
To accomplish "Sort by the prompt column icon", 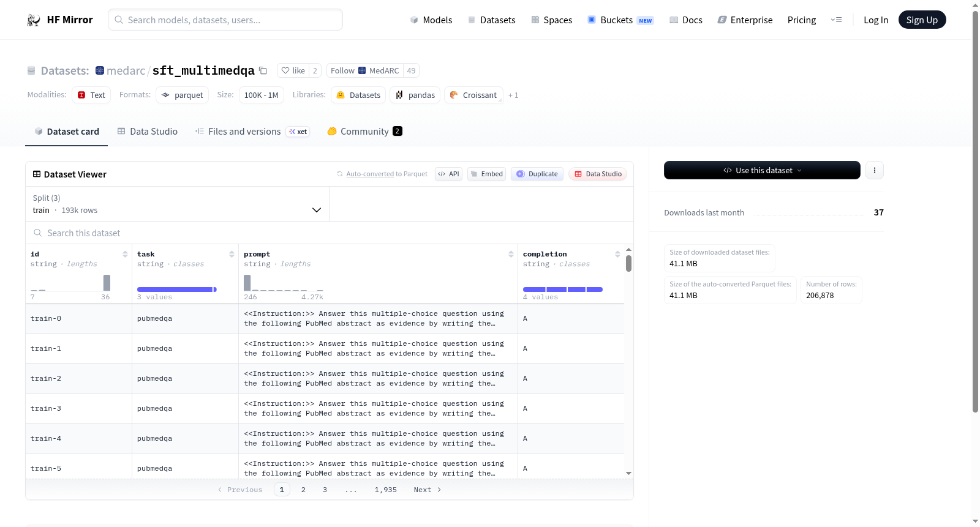I will (x=511, y=254).
